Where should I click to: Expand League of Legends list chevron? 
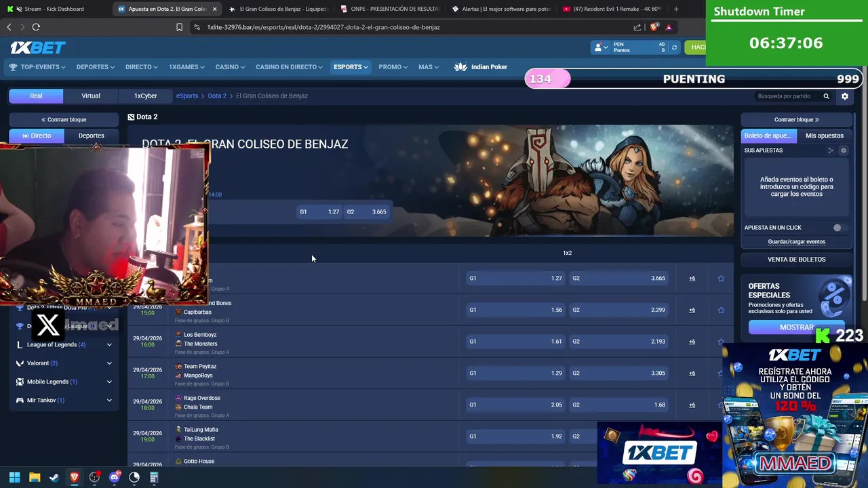pos(109,345)
